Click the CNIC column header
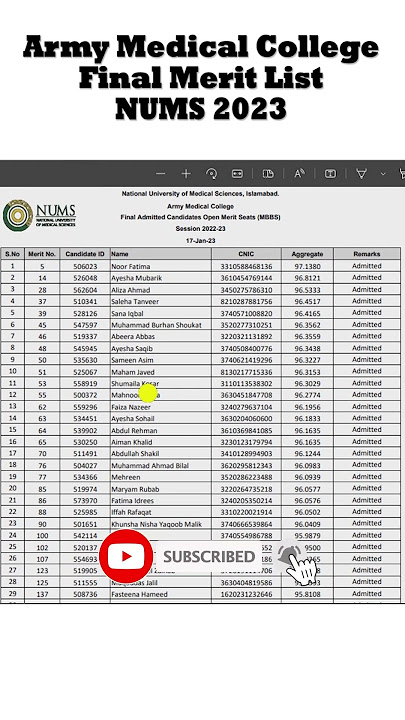Screen dimensions: 405x720 pyautogui.click(x=246, y=253)
